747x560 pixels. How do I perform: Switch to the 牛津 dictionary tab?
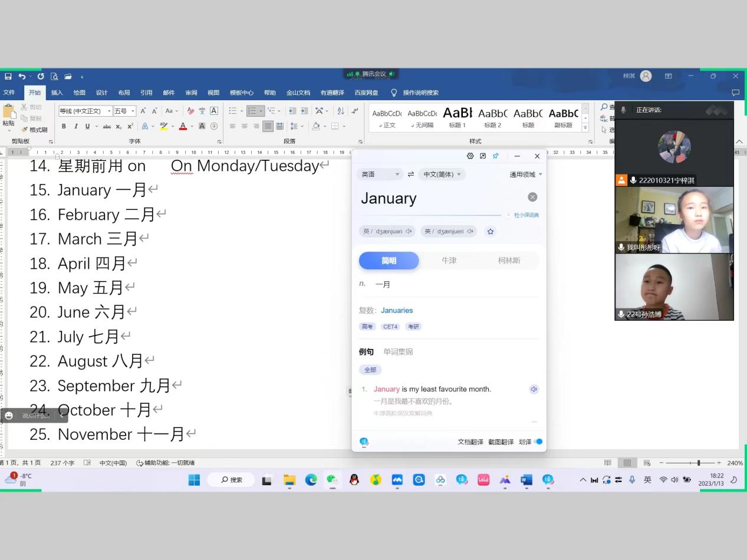click(x=449, y=261)
